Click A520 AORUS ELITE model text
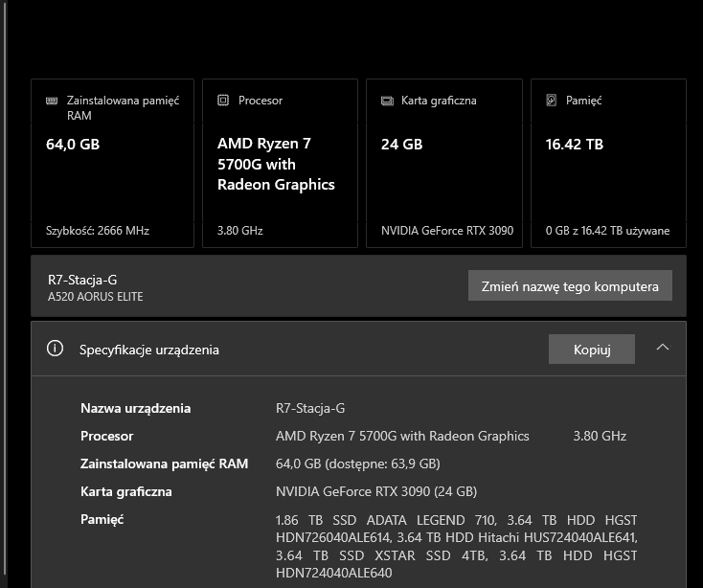This screenshot has height=588, width=703. click(x=95, y=297)
